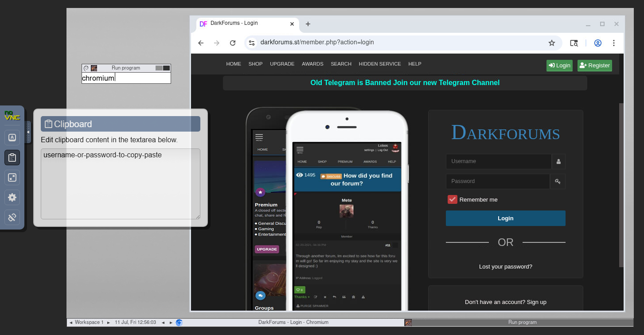Switch to next workspace via right arrow
The height and width of the screenshot is (335, 644).
(x=109, y=323)
